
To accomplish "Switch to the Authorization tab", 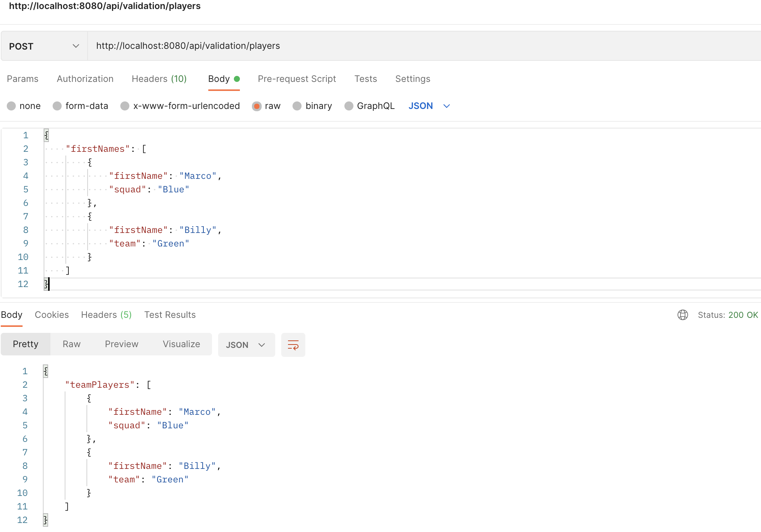I will pyautogui.click(x=85, y=79).
